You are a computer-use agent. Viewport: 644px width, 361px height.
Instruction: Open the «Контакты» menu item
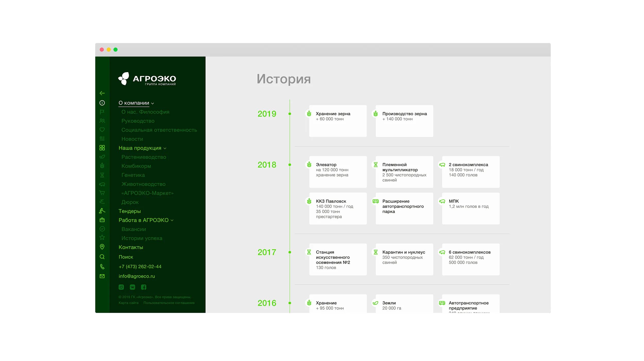point(131,247)
